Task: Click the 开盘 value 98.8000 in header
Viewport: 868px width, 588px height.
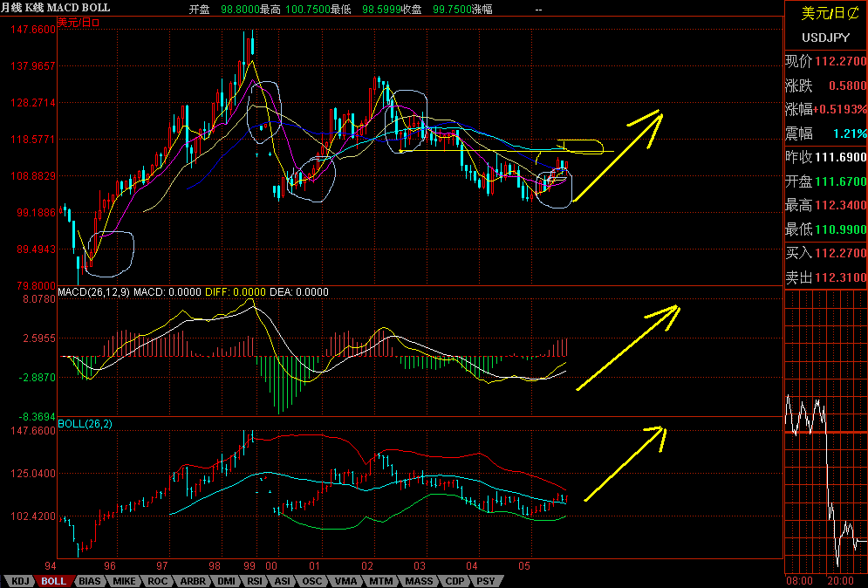Action: coord(240,10)
